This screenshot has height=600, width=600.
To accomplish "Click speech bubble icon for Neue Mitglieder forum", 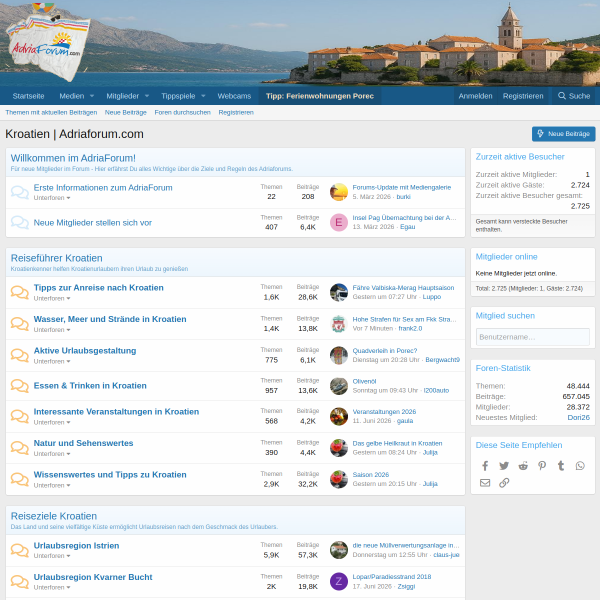I will [x=20, y=222].
